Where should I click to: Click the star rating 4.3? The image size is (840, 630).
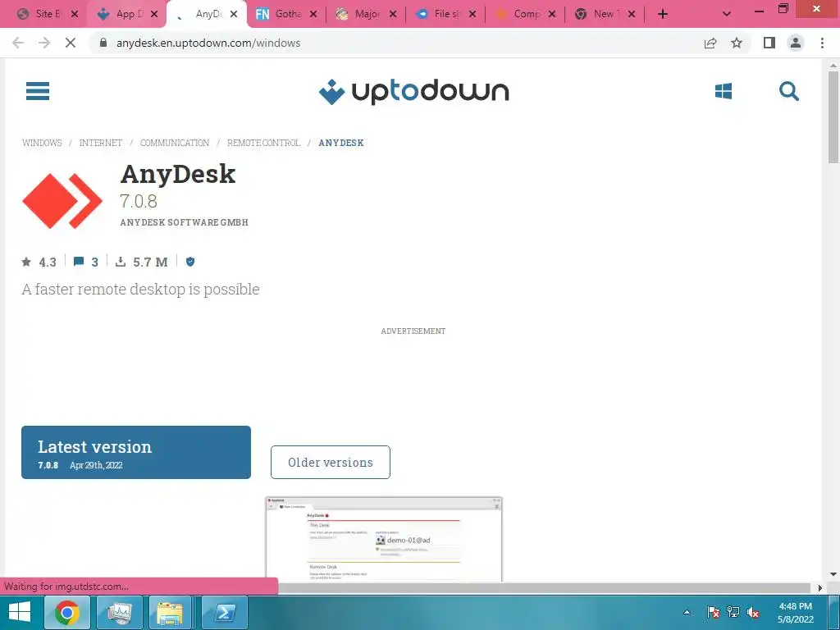39,262
